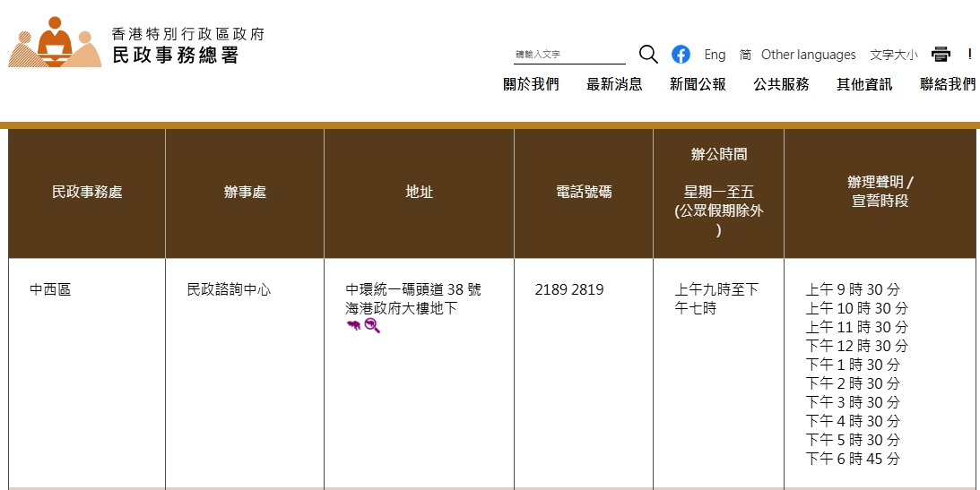Click the 民政事務處 column header

(x=87, y=193)
